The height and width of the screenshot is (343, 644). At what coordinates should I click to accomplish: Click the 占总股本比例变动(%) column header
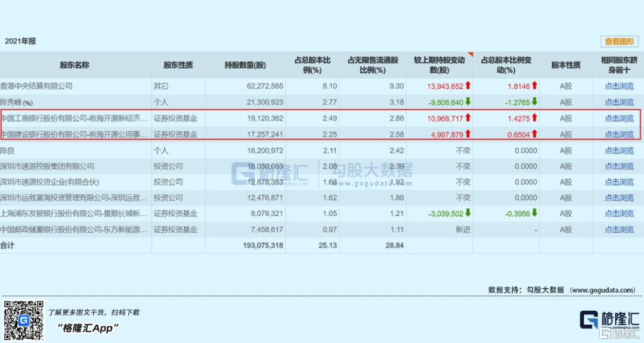(x=506, y=65)
